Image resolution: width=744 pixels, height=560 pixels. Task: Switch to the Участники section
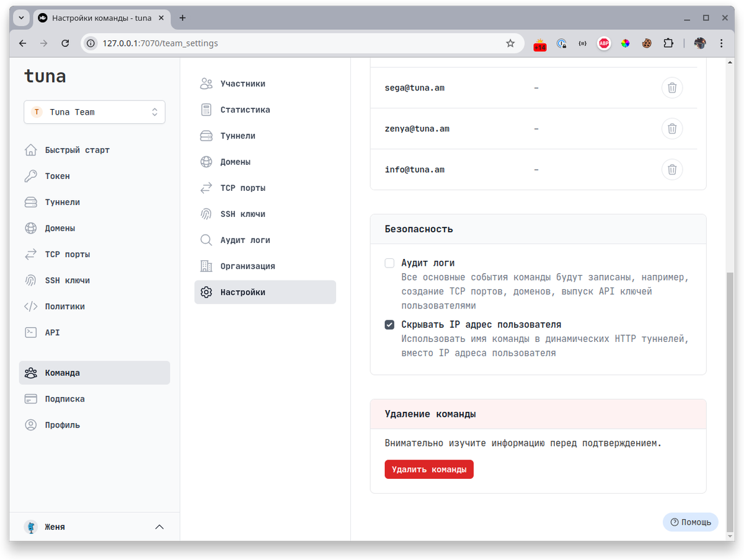243,83
